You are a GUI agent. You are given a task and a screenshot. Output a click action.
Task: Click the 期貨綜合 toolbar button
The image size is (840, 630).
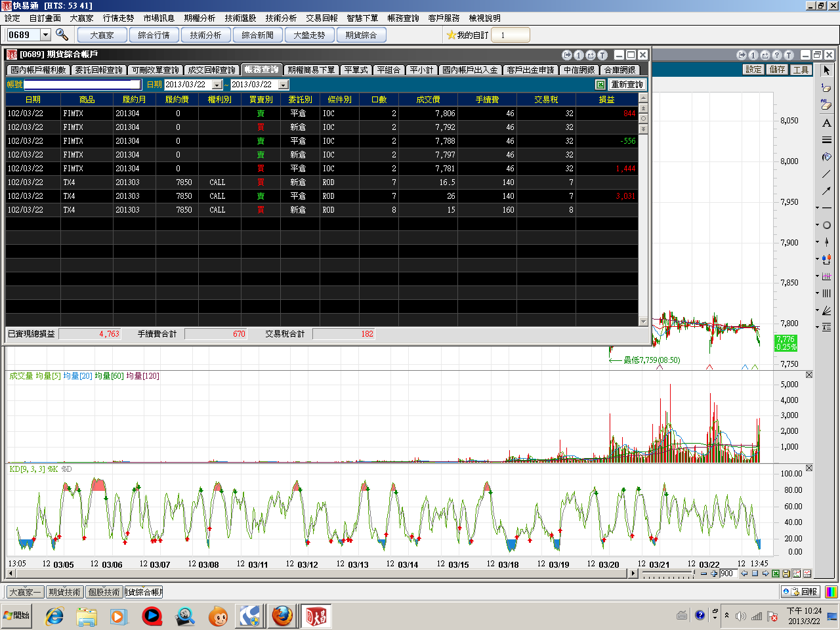[361, 35]
